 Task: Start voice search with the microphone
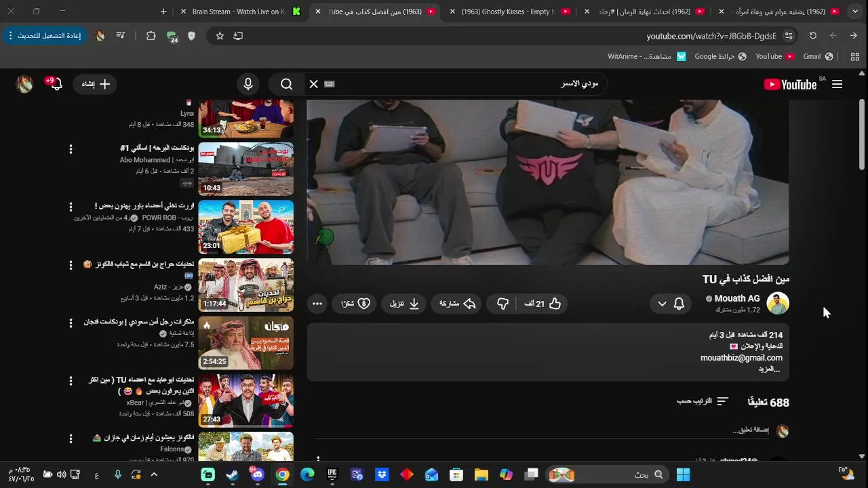pos(248,84)
